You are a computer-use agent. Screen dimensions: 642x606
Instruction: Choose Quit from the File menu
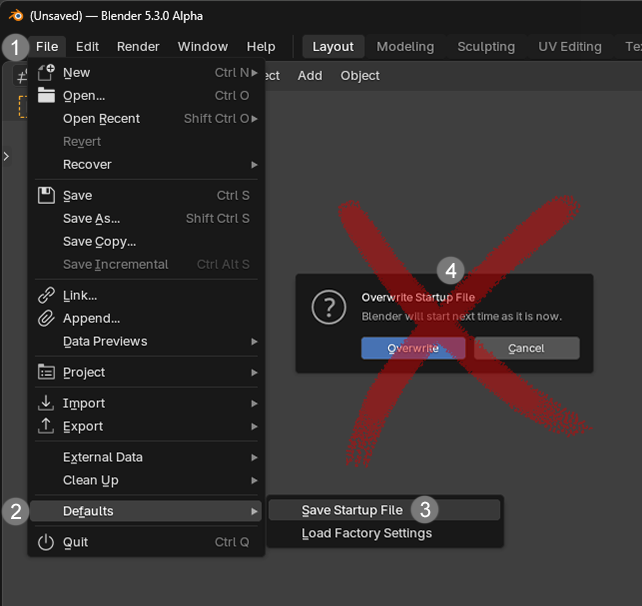(x=146, y=542)
